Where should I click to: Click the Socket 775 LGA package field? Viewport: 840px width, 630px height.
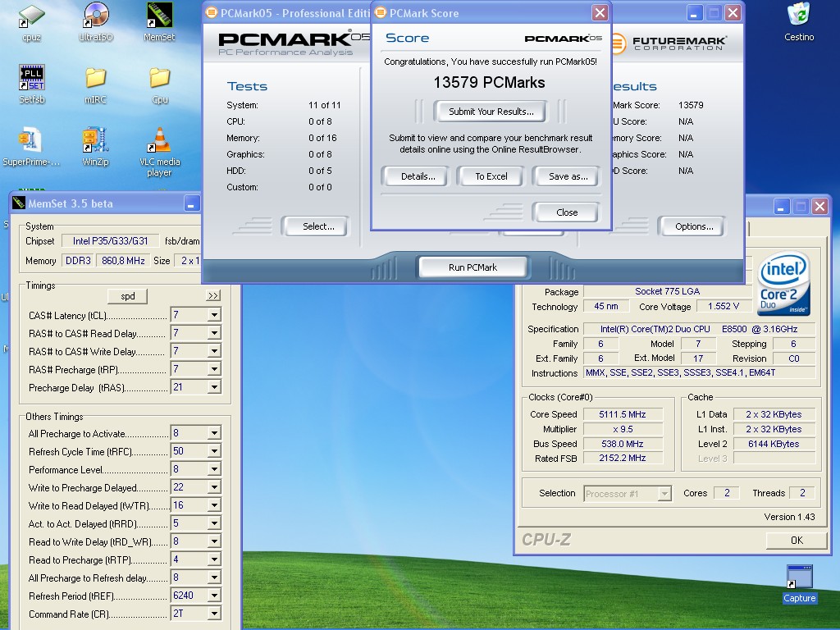pyautogui.click(x=668, y=291)
